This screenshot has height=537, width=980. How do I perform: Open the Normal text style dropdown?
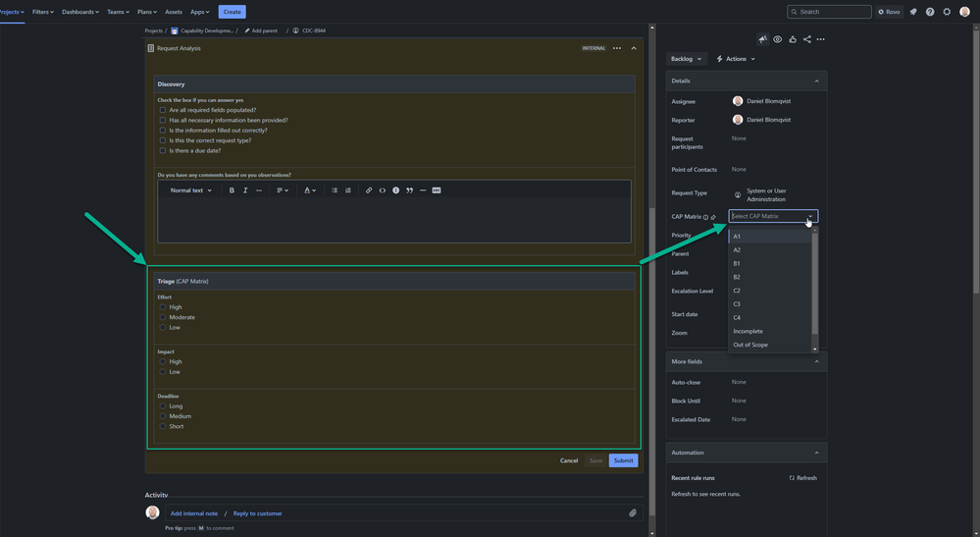click(190, 190)
